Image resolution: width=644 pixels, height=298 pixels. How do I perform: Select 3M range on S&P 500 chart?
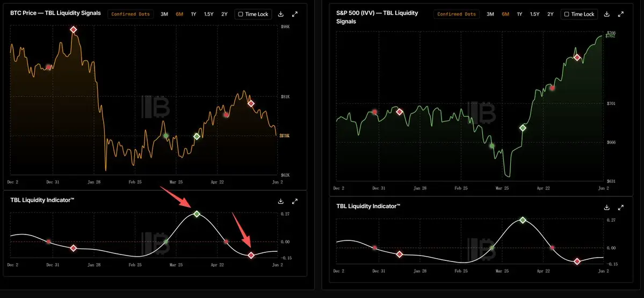pos(490,14)
